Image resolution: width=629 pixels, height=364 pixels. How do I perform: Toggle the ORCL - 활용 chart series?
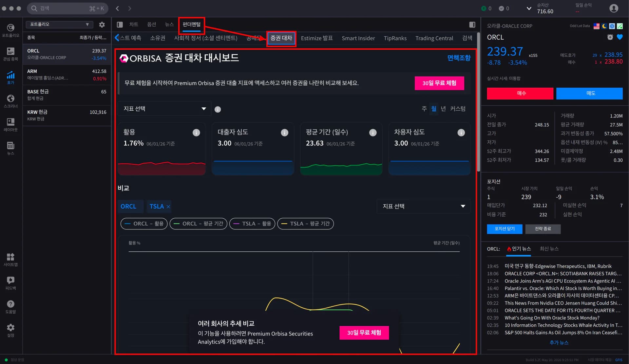[144, 224]
